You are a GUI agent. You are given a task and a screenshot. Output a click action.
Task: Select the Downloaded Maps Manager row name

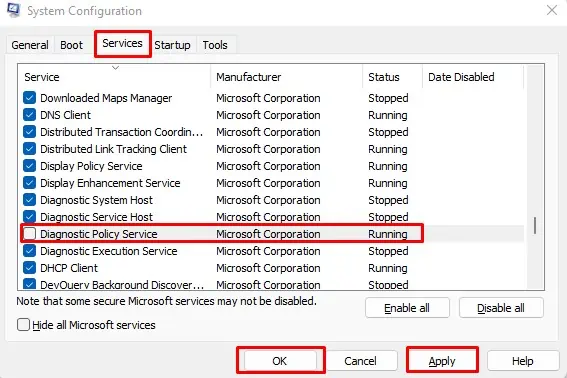coord(106,98)
